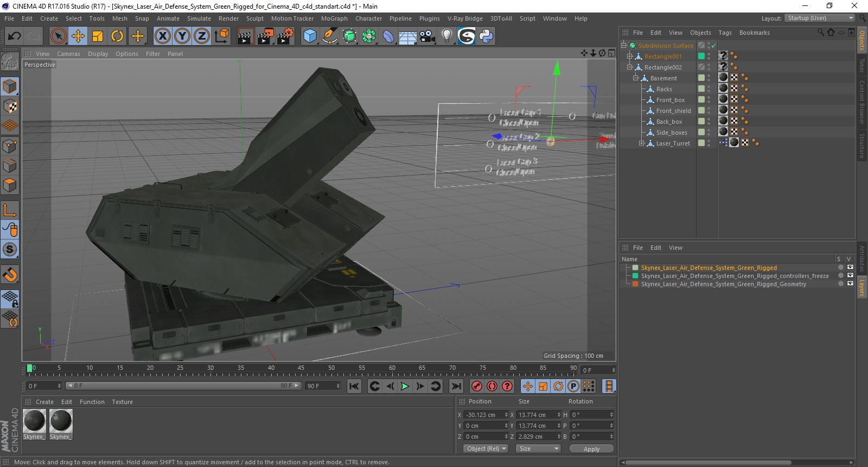Switch to Edges mode
Screen dimensions: 868x467
(x=10, y=166)
